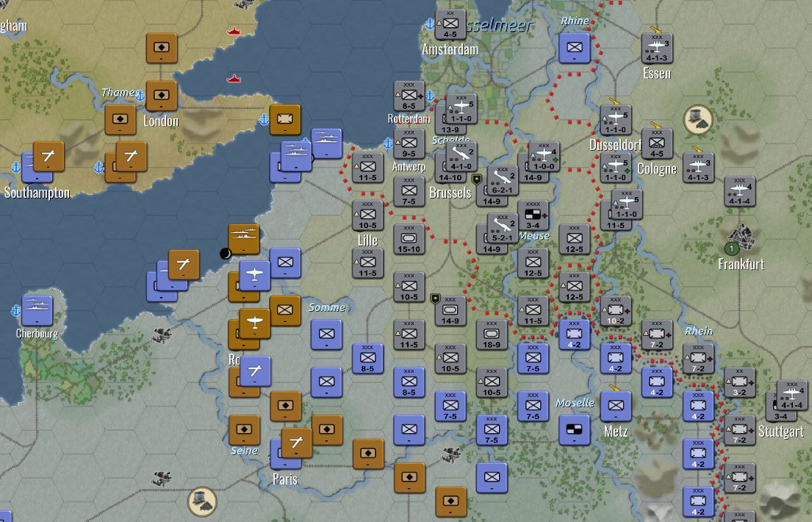Click the Paris city label
Viewport: 812px width, 522px height.
click(285, 479)
